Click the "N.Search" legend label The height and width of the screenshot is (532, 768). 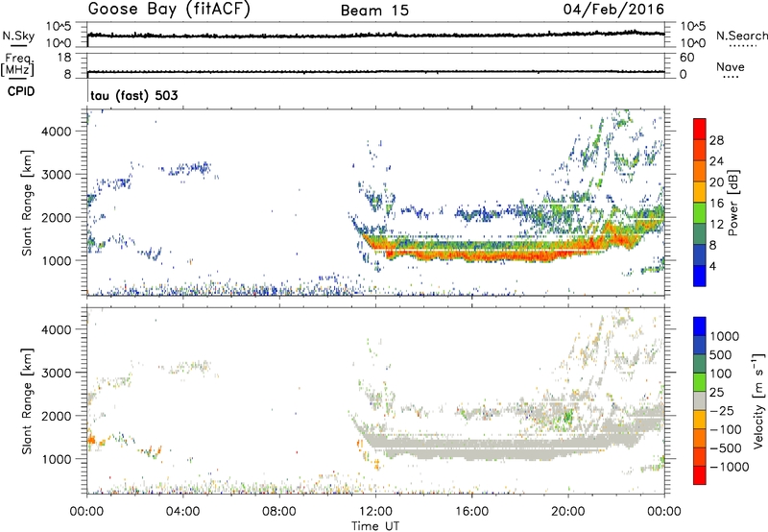pos(741,36)
